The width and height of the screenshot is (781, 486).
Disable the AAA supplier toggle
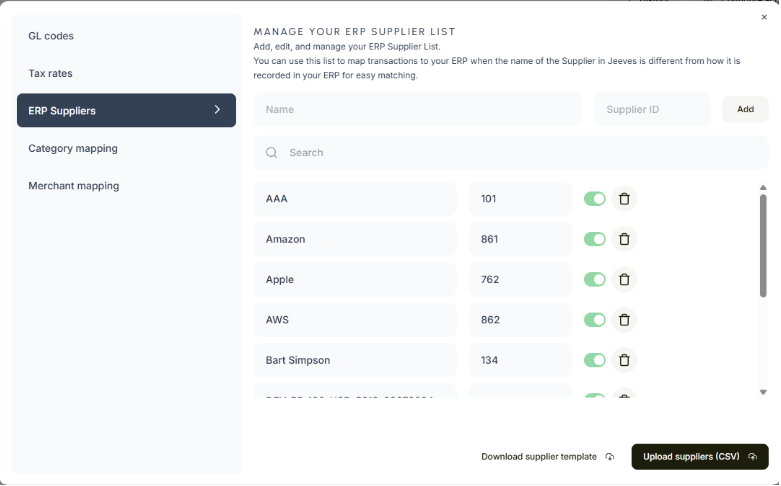(595, 199)
